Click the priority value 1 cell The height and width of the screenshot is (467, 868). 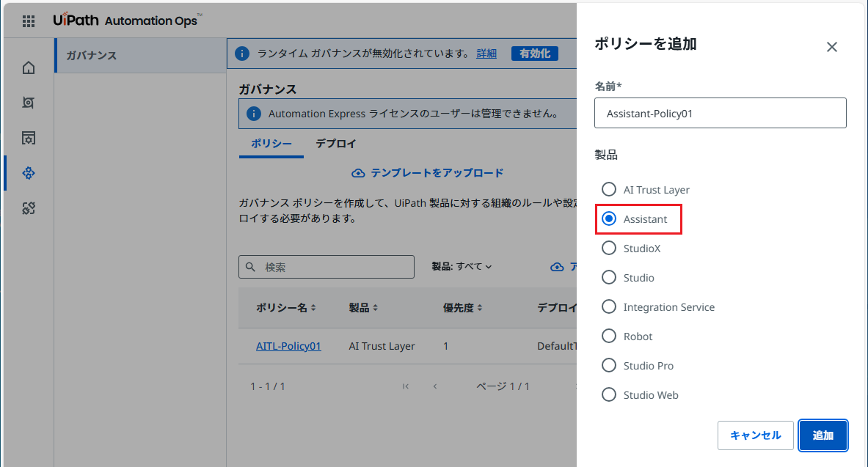tap(445, 346)
